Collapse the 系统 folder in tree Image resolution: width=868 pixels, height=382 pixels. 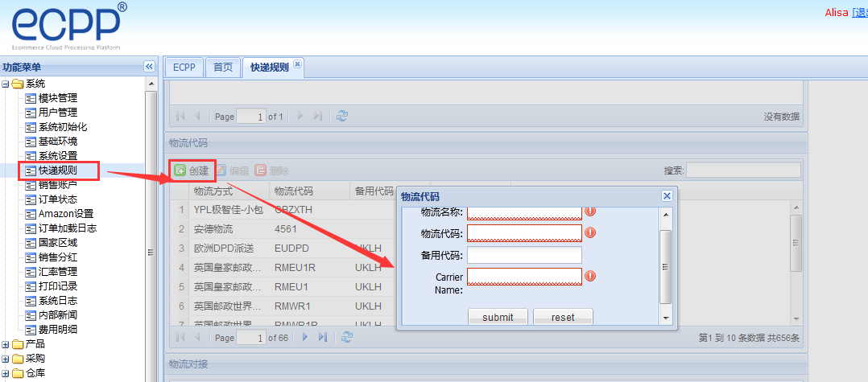click(6, 84)
